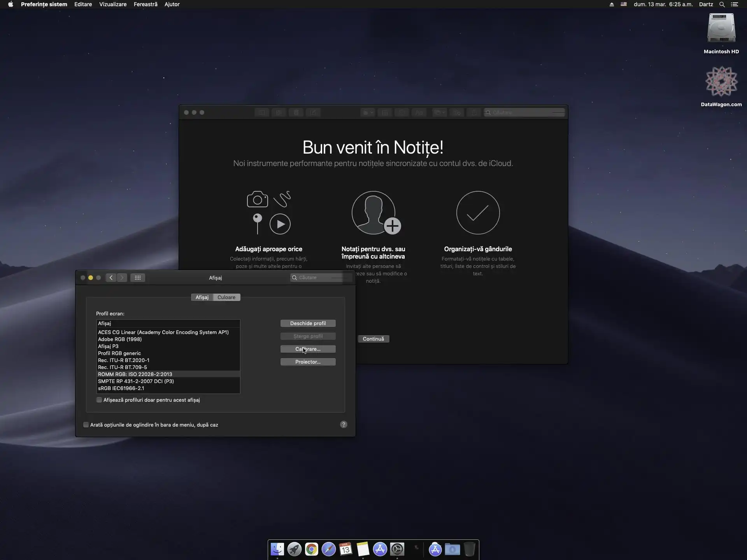The width and height of the screenshot is (747, 560).
Task: Open the Vizualizare menu
Action: click(x=113, y=4)
